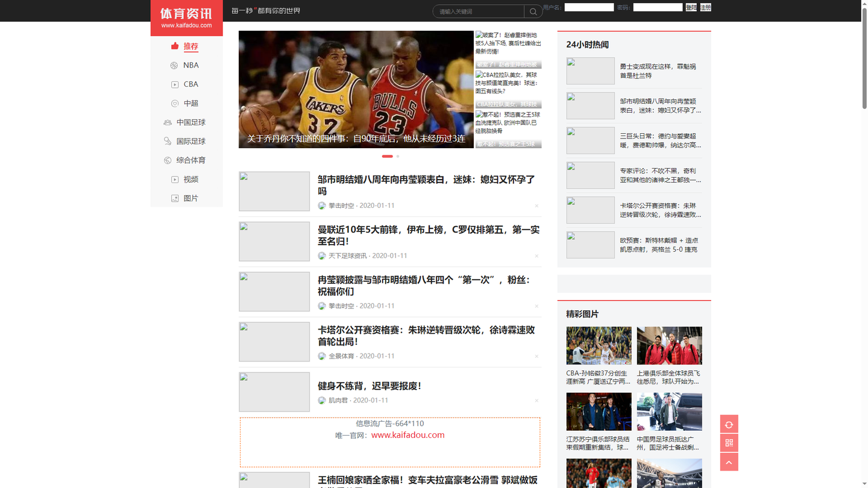Open hot news 欧预赛：斯特林戴帽

pos(659,245)
